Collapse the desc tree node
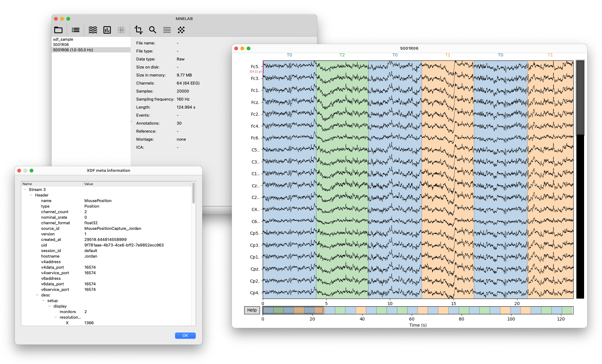The width and height of the screenshot is (602, 364). click(37, 295)
